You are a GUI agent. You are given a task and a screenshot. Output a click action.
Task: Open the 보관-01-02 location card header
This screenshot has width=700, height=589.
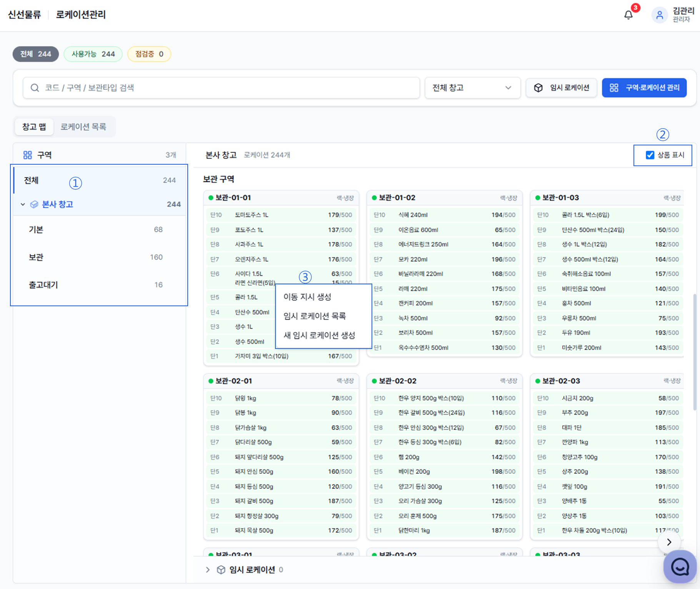[x=445, y=198]
